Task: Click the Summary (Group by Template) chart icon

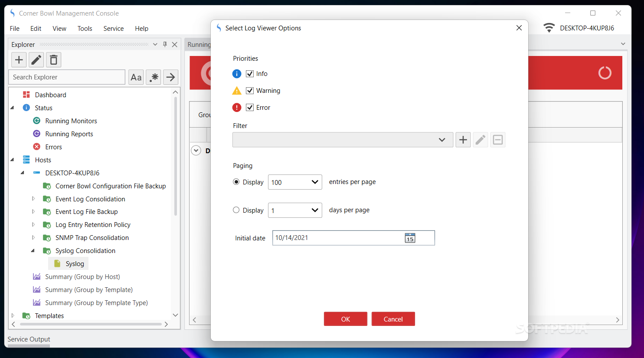Action: [x=37, y=289]
